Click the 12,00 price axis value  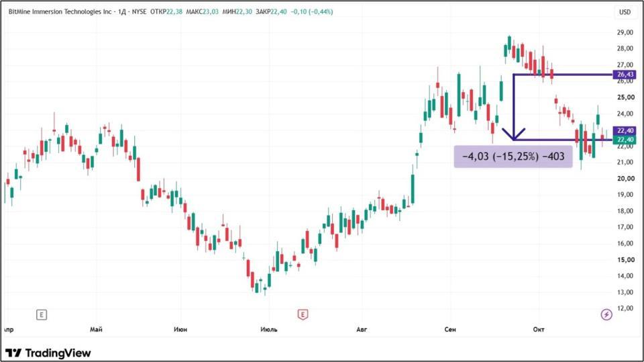click(625, 308)
